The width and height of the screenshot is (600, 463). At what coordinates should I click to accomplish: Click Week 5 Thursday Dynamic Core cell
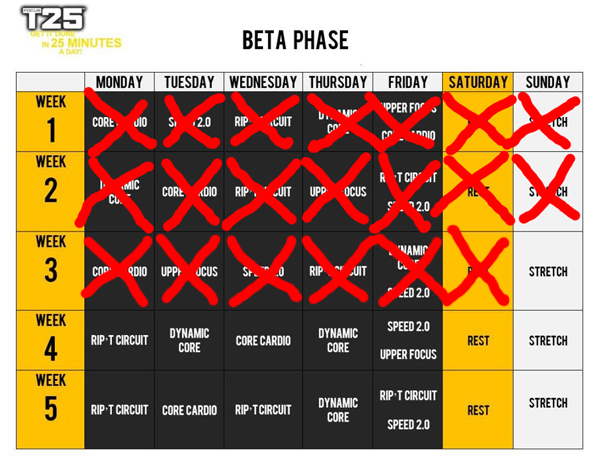pos(338,409)
